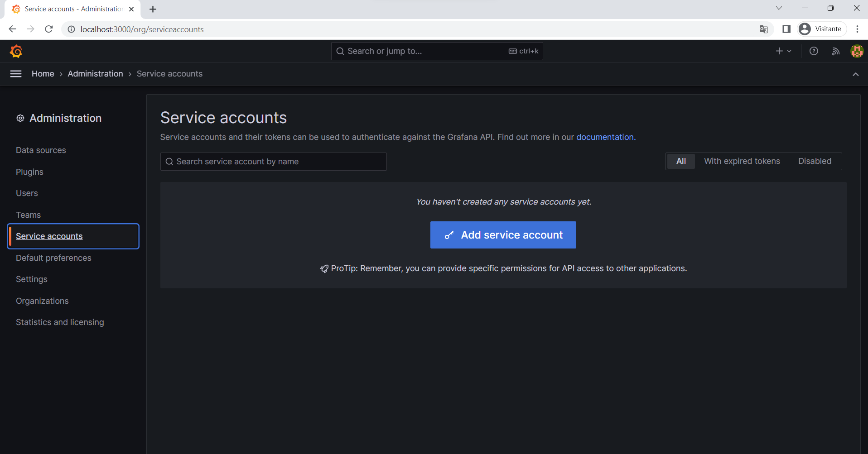The image size is (868, 454).
Task: Go to Home breadcrumb
Action: 43,74
